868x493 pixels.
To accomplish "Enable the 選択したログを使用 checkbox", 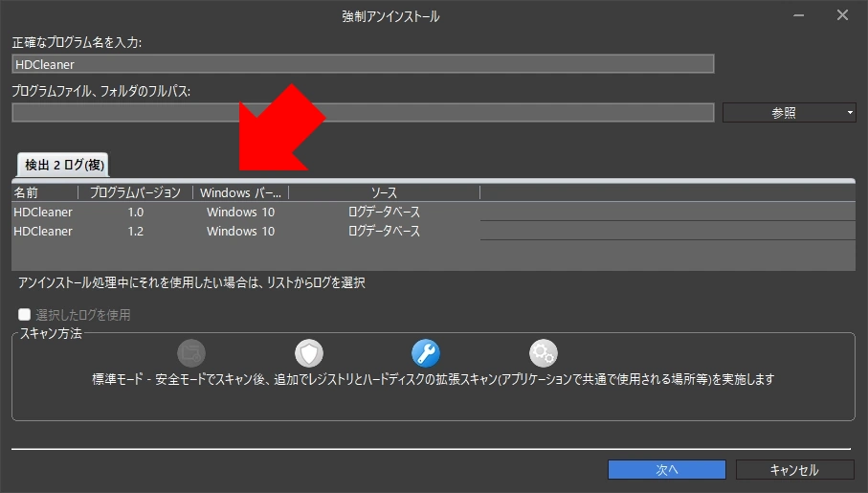I will (x=24, y=315).
